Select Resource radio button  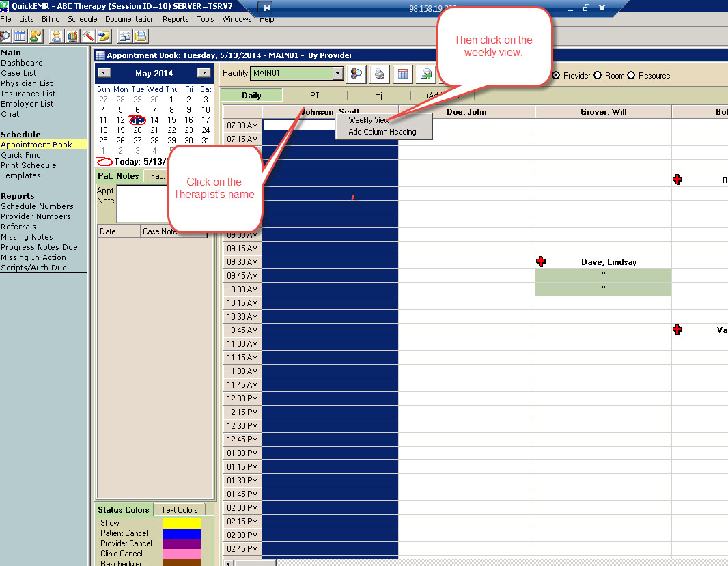(631, 75)
